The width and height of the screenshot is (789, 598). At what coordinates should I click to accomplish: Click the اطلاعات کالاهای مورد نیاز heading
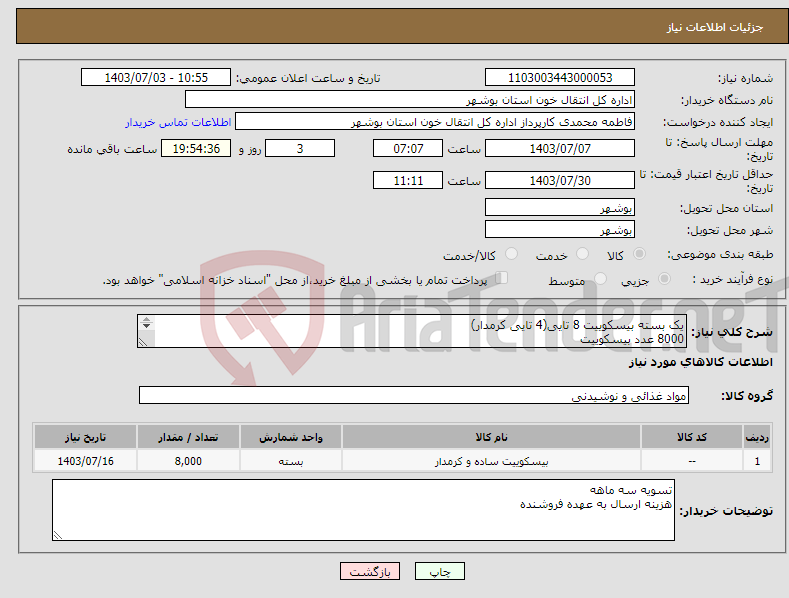pos(700,362)
